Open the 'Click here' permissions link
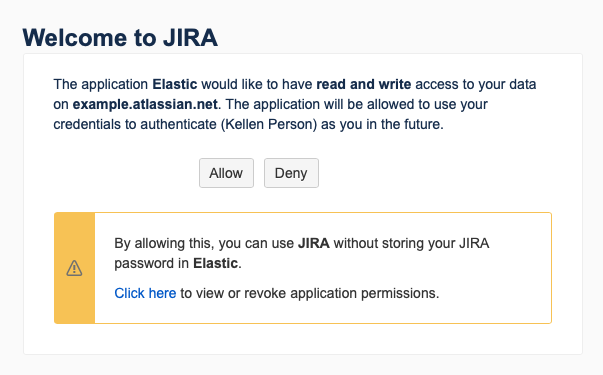 pos(145,293)
